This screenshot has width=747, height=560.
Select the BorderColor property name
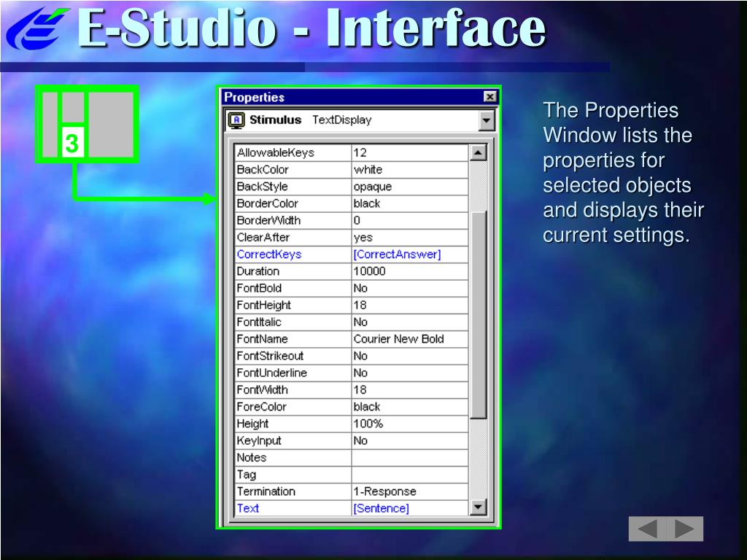coord(293,204)
